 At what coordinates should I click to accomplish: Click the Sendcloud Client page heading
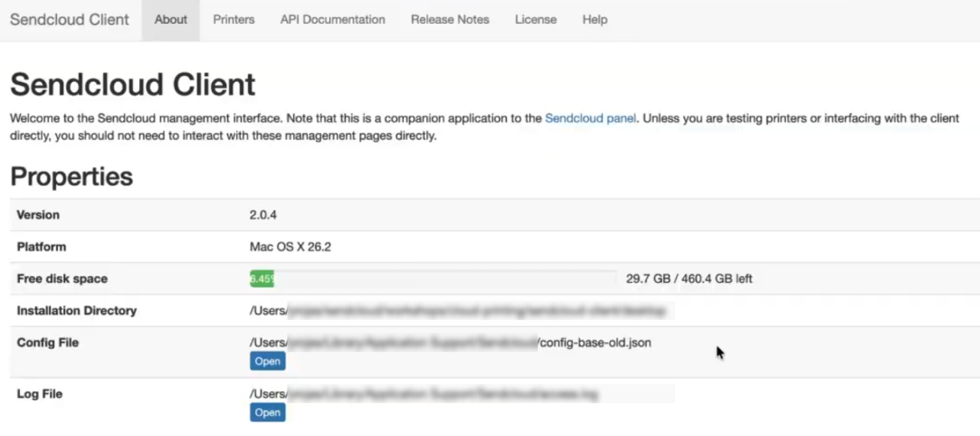point(133,84)
